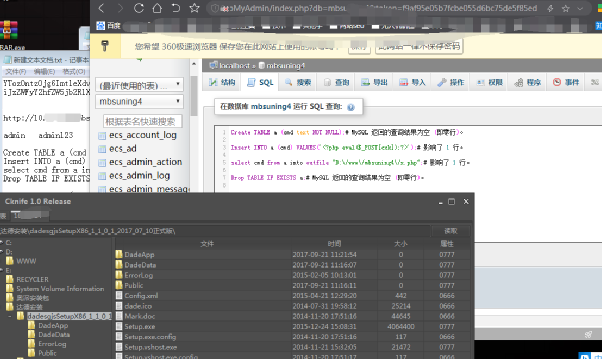The image size is (602, 360).
Task: Open ecs_admin_action table link
Action: tap(146, 162)
